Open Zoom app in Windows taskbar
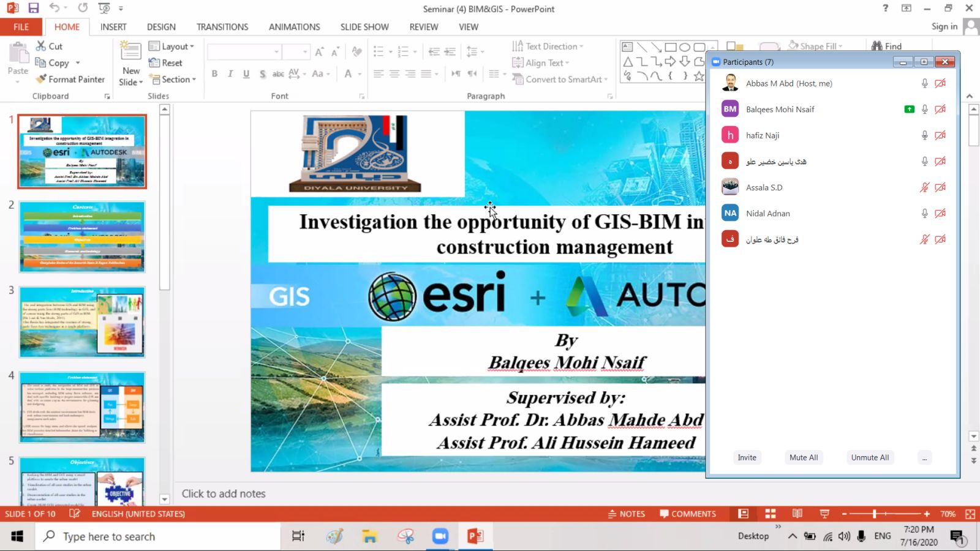This screenshot has width=980, height=551. coord(440,536)
